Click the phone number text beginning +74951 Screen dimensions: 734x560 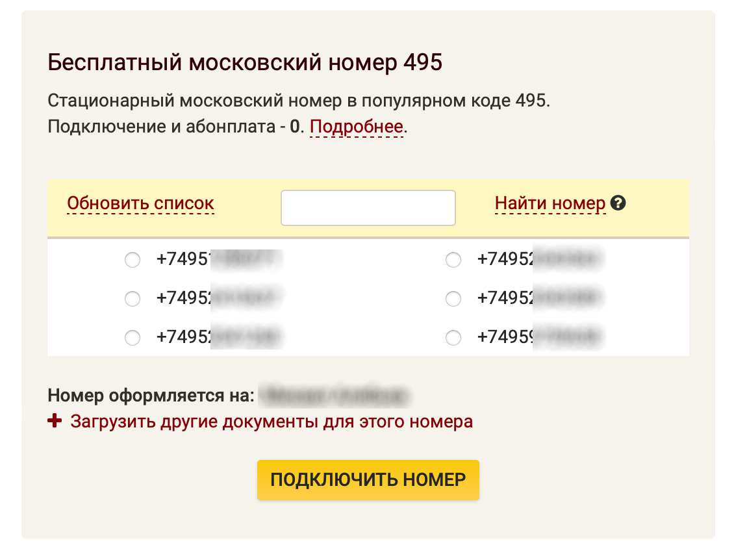pyautogui.click(x=219, y=259)
